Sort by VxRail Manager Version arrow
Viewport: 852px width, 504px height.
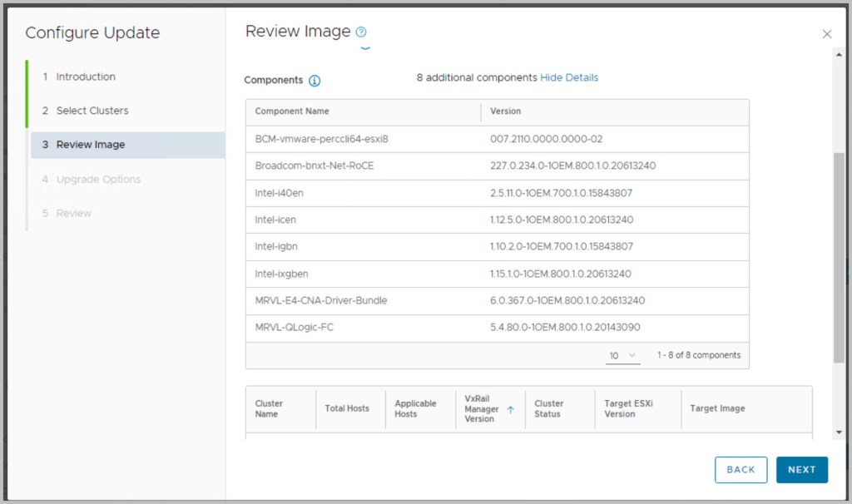(510, 409)
